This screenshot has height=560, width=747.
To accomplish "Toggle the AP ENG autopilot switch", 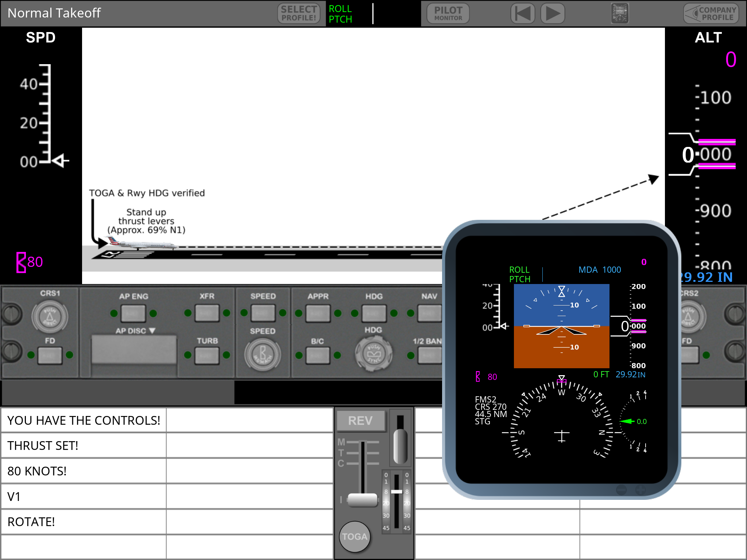I will click(x=133, y=313).
